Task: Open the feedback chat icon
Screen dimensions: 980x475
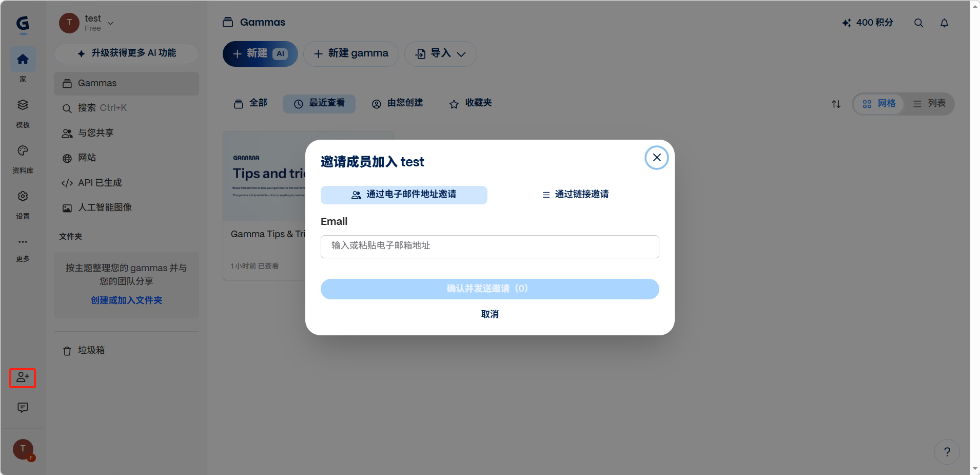Action: [x=23, y=408]
